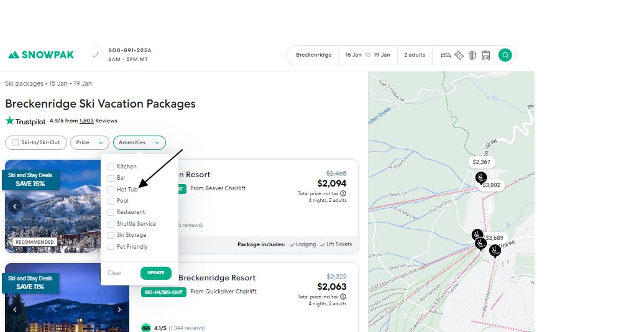This screenshot has width=644, height=332.
Task: Show next photo of second resort
Action: click(x=119, y=310)
